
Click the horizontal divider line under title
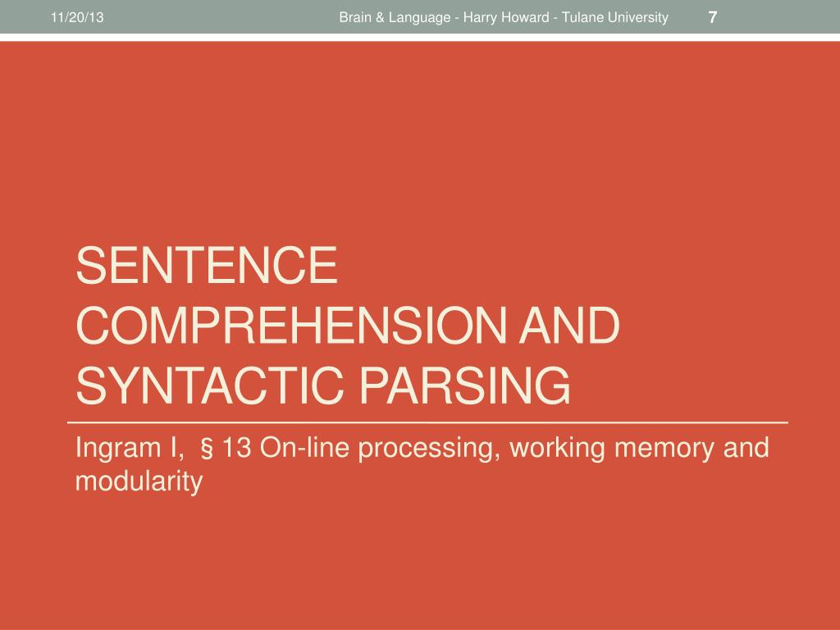[427, 422]
